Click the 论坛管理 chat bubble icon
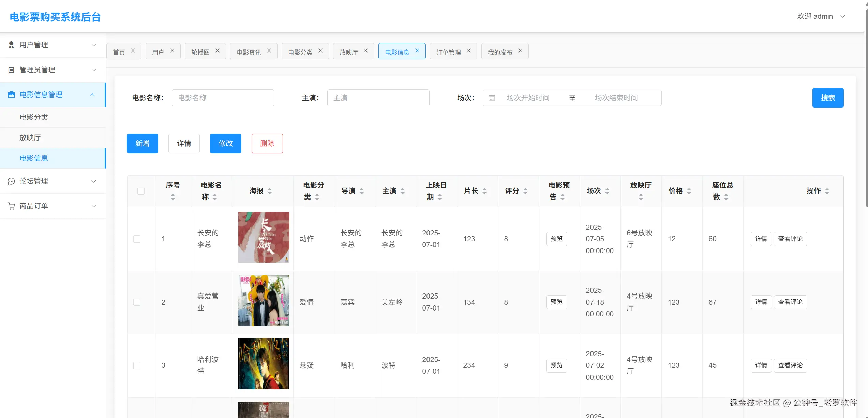The width and height of the screenshot is (868, 418). [x=11, y=181]
